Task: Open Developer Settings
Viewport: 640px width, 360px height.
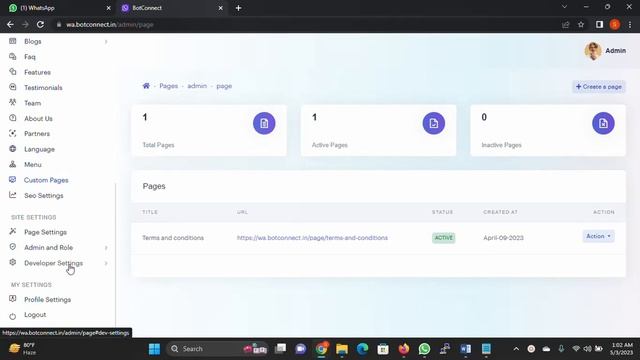Action: 53,263
